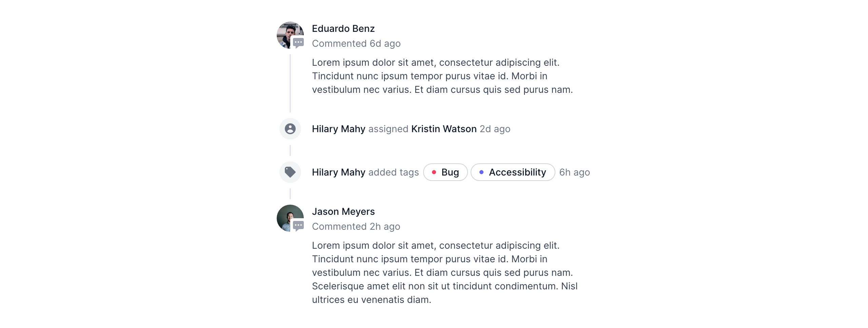The width and height of the screenshot is (868, 328).
Task: Select the Bug tag badge
Action: tap(446, 172)
